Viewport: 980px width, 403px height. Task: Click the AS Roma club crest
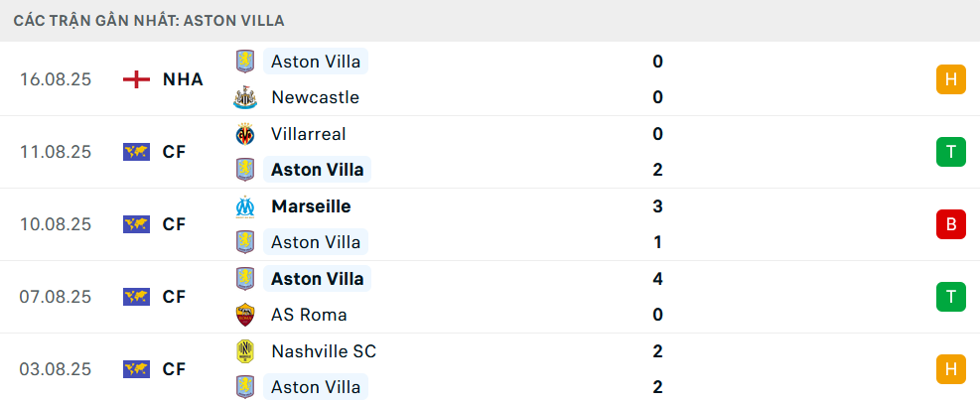pyautogui.click(x=244, y=315)
